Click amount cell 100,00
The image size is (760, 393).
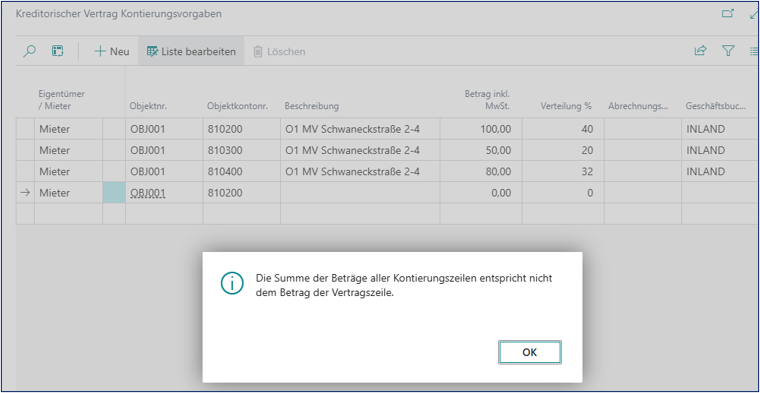[481, 129]
